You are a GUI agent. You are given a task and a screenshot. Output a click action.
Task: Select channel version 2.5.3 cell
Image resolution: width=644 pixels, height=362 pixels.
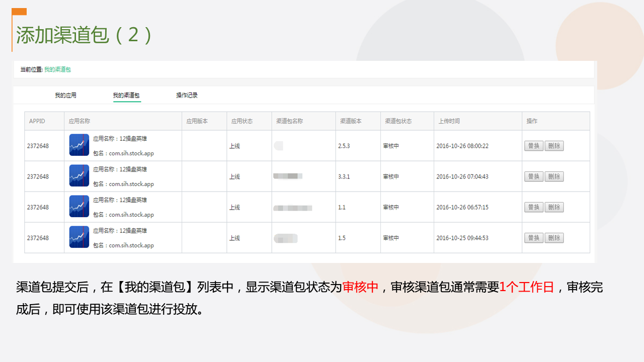344,146
